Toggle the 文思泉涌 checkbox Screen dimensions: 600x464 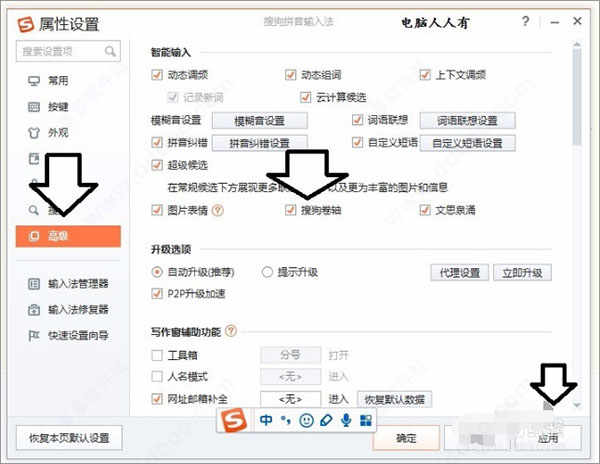tap(425, 210)
